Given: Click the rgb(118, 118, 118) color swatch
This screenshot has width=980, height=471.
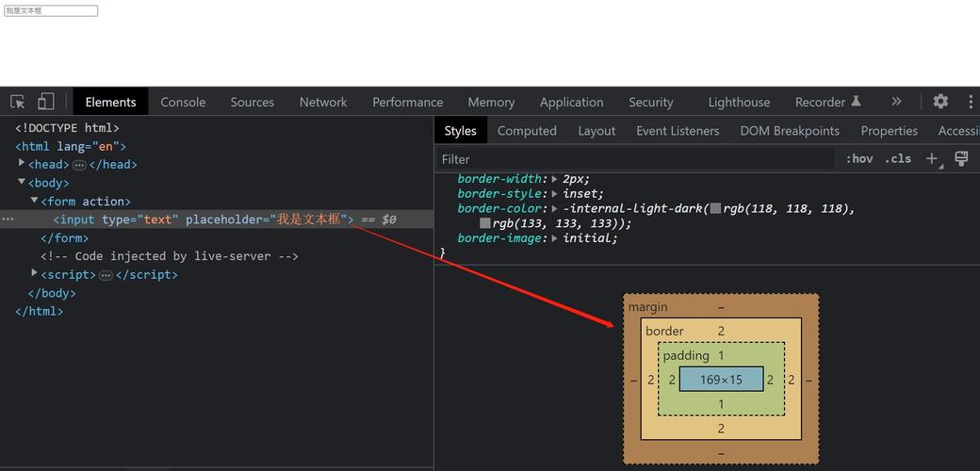Looking at the screenshot, I should point(715,209).
